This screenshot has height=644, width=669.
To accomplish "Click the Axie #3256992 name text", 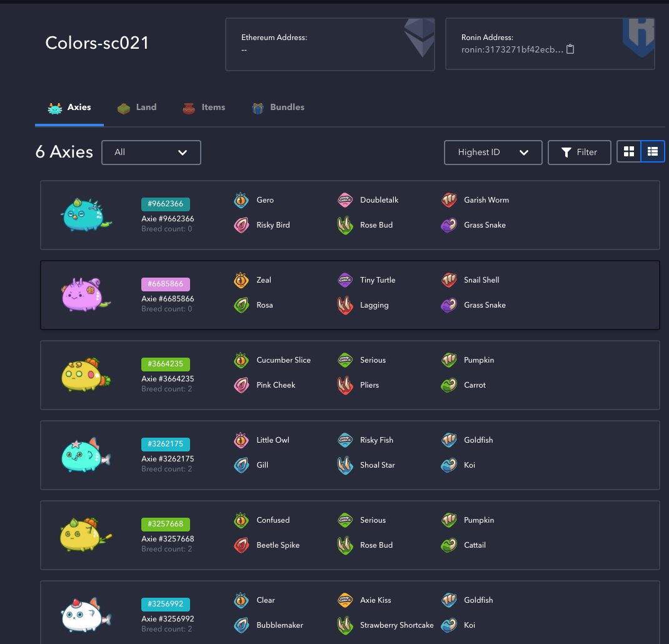I will click(168, 619).
